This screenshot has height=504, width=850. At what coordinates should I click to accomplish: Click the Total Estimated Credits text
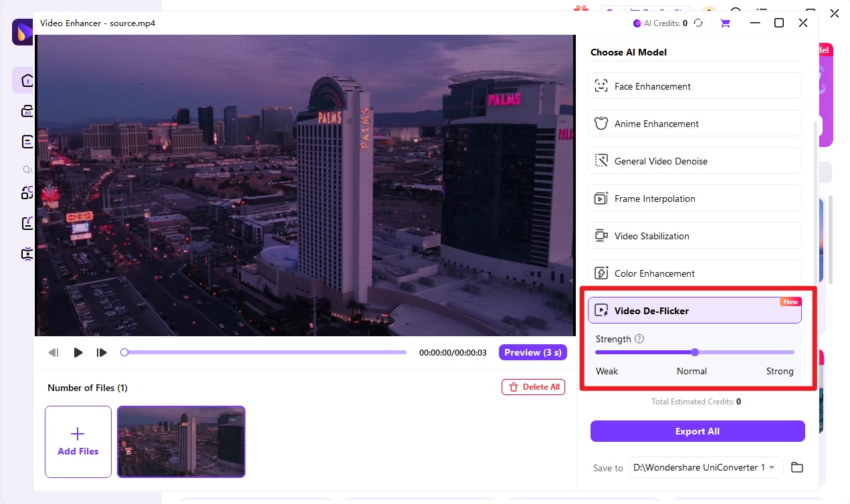tap(696, 402)
